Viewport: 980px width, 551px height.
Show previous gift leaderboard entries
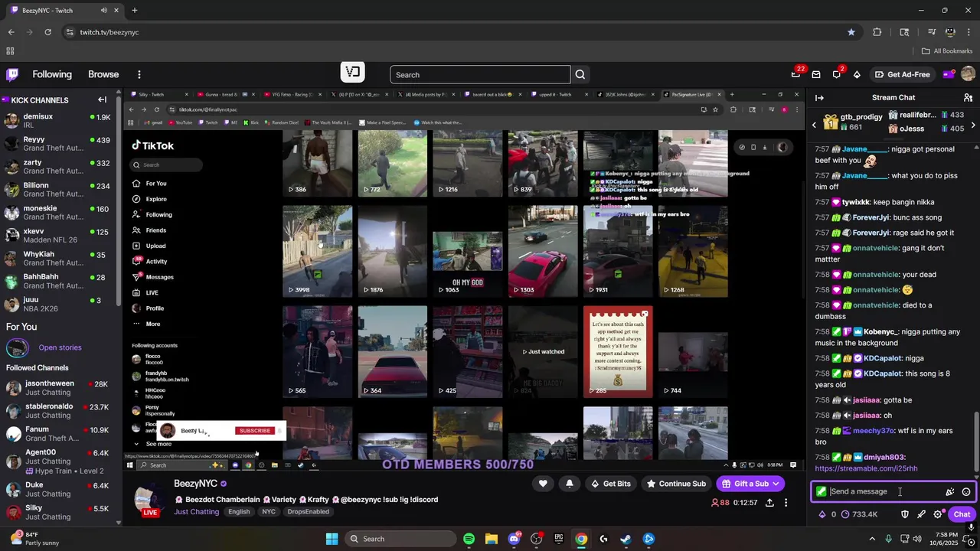[815, 124]
